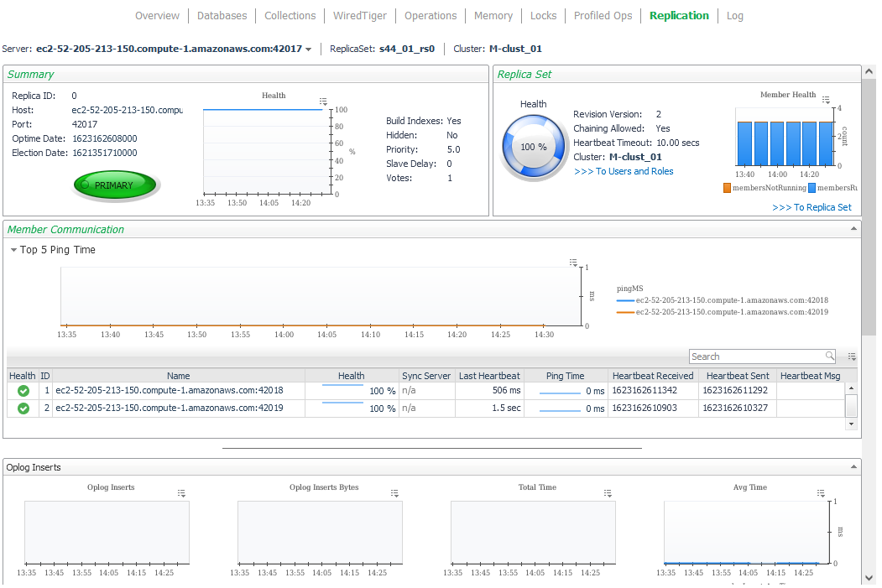Click the orange membersNotRunning legend swatch
The image size is (882, 588).
(x=727, y=188)
